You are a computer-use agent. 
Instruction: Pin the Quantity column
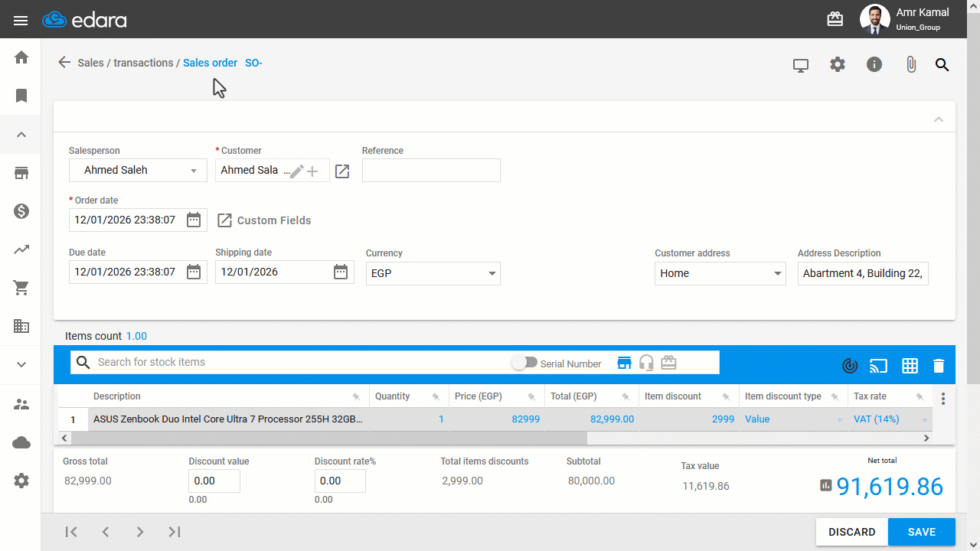(436, 396)
